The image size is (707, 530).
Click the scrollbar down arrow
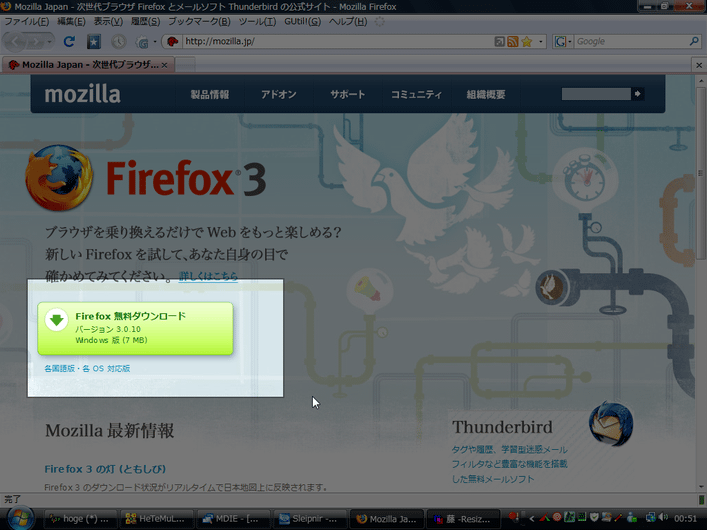[x=701, y=487]
